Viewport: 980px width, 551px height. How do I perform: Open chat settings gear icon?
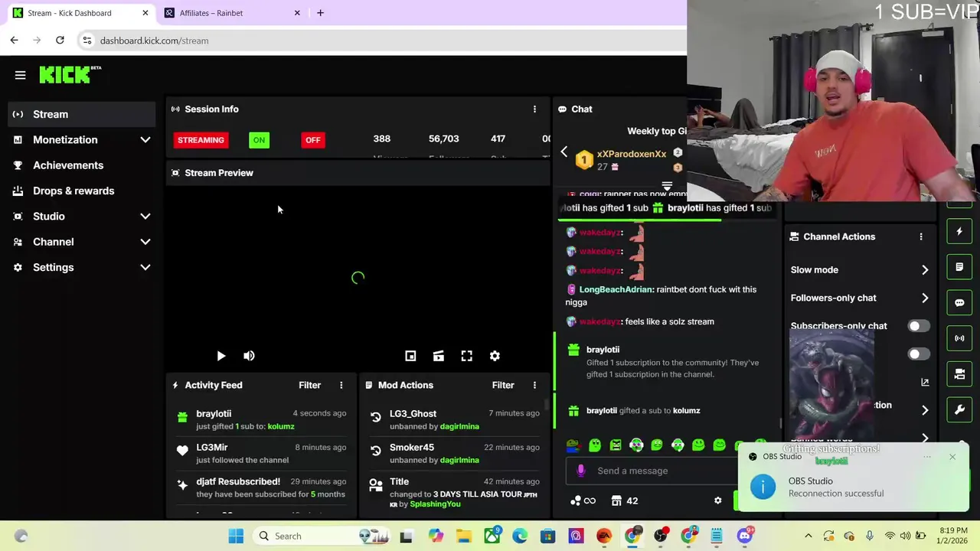click(717, 500)
